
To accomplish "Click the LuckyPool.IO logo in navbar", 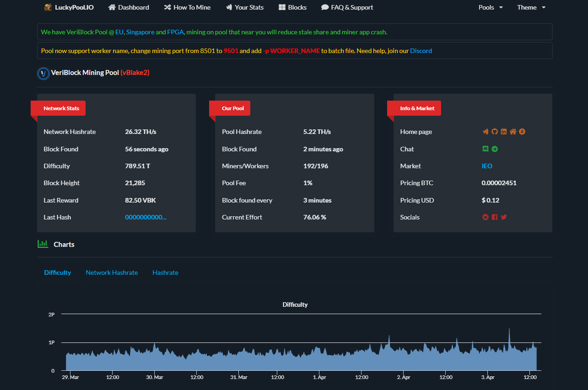I will tap(69, 7).
